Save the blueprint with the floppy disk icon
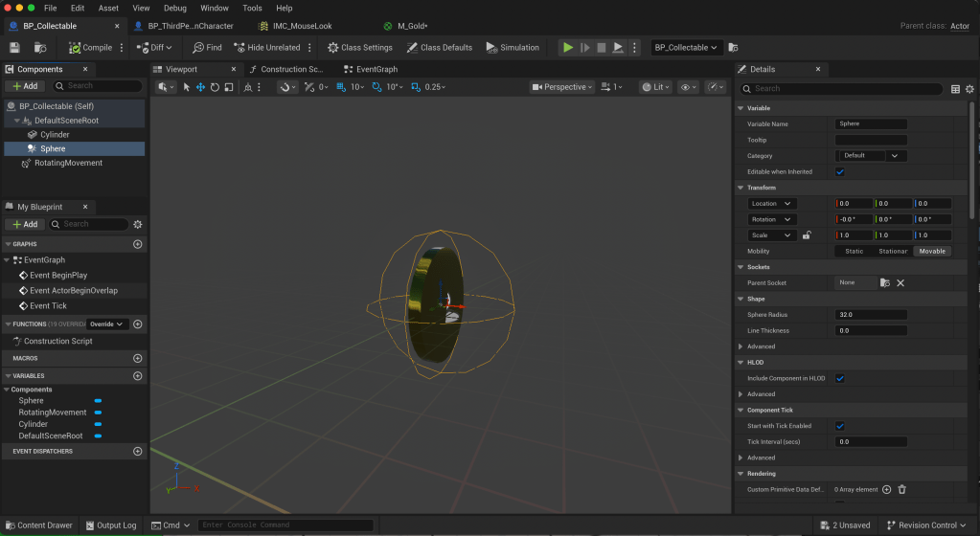This screenshot has height=536, width=980. point(14,47)
